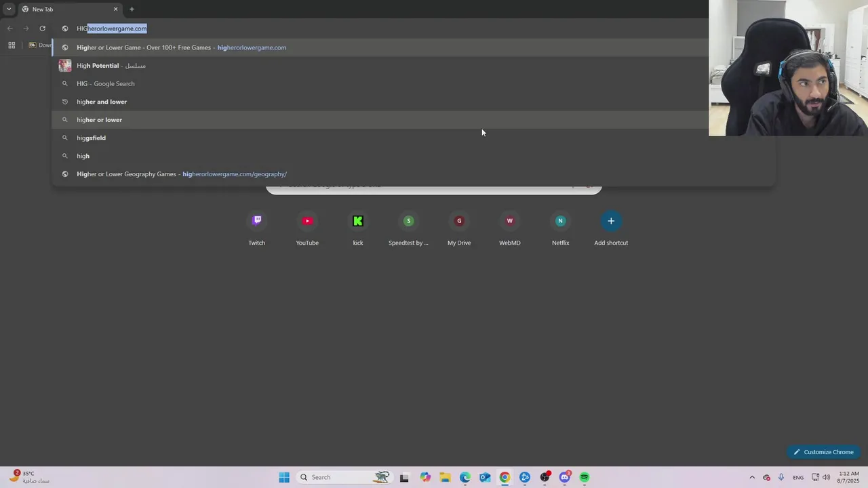Screen dimensions: 868x488
Task: Open the 35°C weather widget
Action: pos(28,477)
